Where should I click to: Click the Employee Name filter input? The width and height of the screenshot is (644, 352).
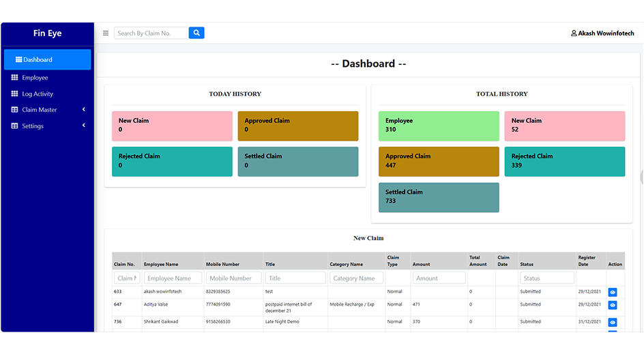[173, 278]
